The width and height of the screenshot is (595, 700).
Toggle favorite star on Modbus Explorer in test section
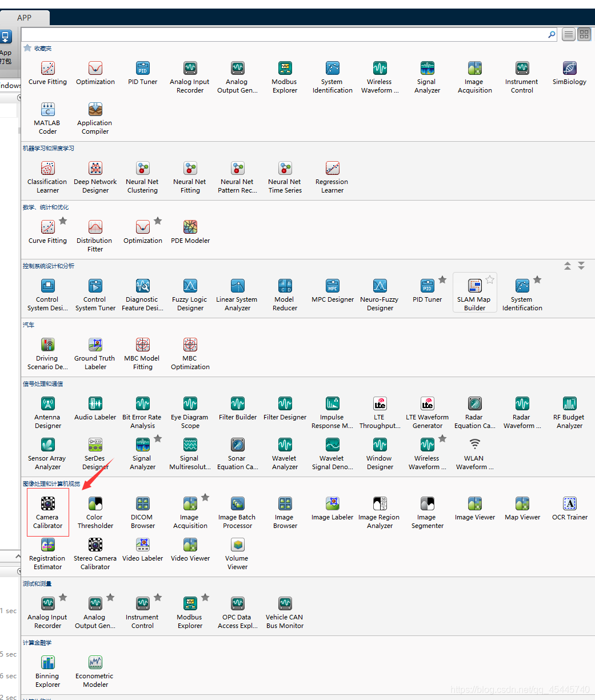pyautogui.click(x=205, y=597)
